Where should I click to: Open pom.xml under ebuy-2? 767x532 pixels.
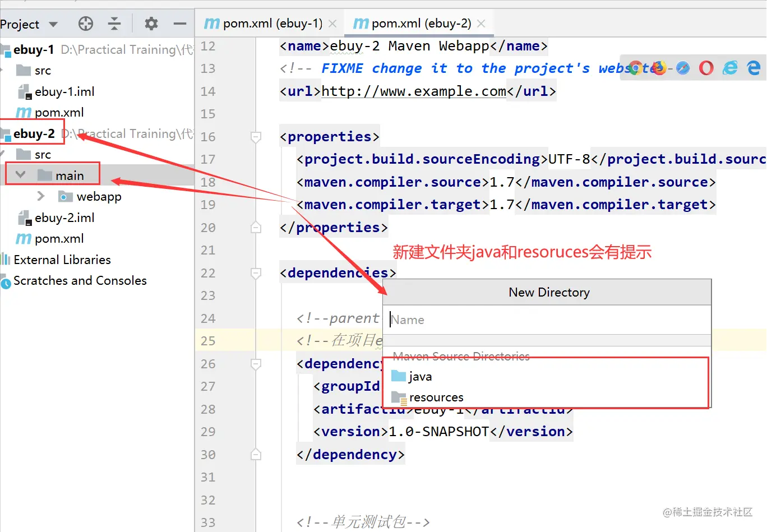[59, 239]
